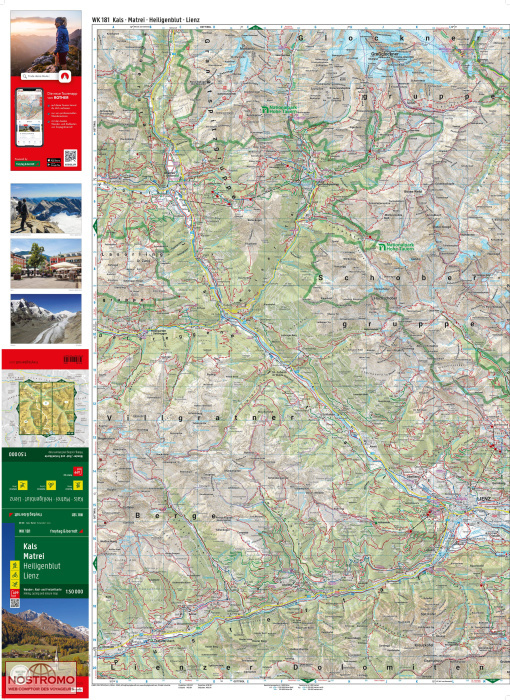The height and width of the screenshot is (700, 510).
Task: Click the town square thumbnail photo
Action: click(x=46, y=263)
